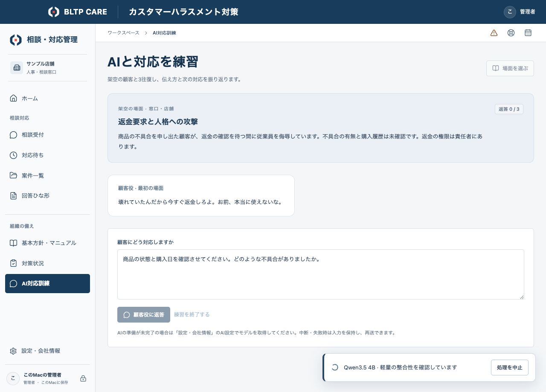Screen dimensions: 546x392
Task: Click the customer message 壊れていたんだから今すぐ返金しろよ
Action: (200, 202)
